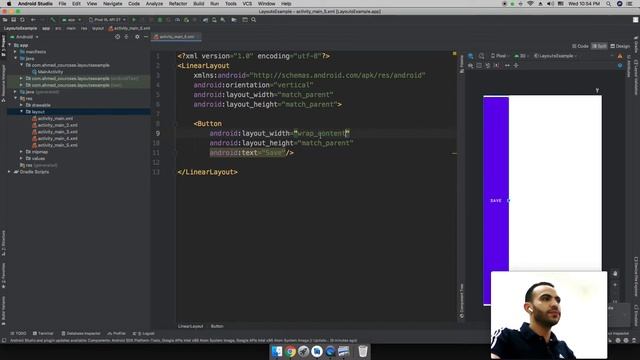This screenshot has width=640, height=360.
Task: Open the Android project view dropdown
Action: (24, 37)
